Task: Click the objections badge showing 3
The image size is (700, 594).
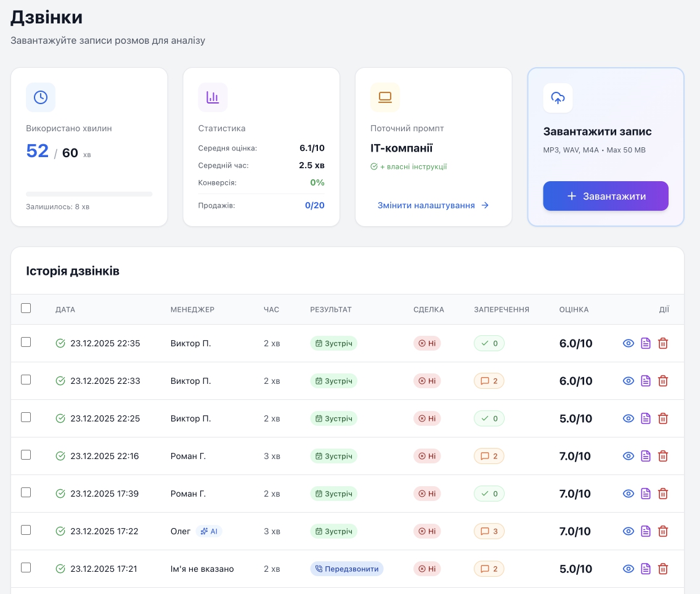Action: (x=489, y=531)
